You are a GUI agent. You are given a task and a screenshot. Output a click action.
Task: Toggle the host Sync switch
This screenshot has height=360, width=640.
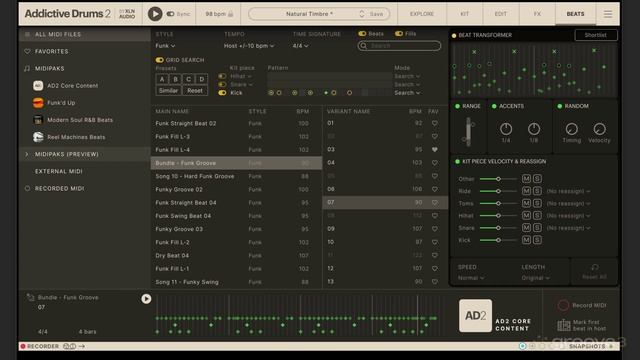click(170, 14)
